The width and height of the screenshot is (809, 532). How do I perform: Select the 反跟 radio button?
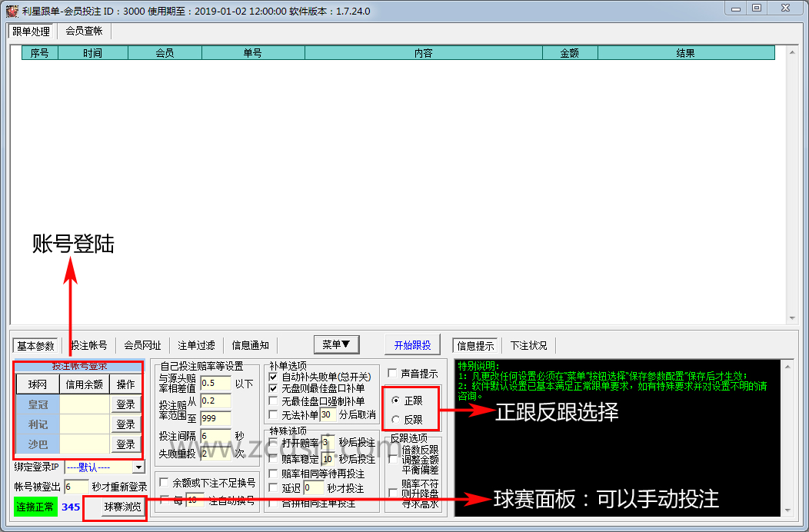(396, 420)
